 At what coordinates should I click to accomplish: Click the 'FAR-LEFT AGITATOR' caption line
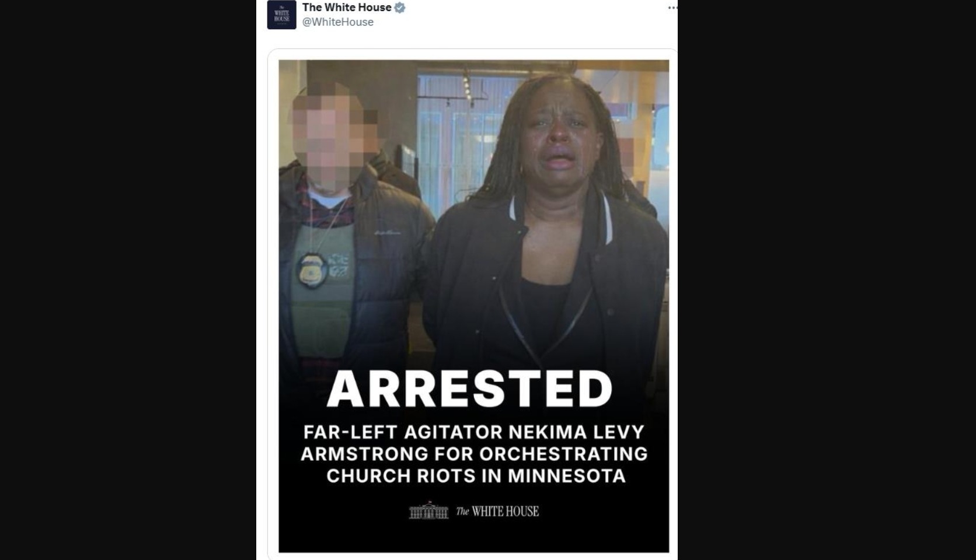(473, 432)
